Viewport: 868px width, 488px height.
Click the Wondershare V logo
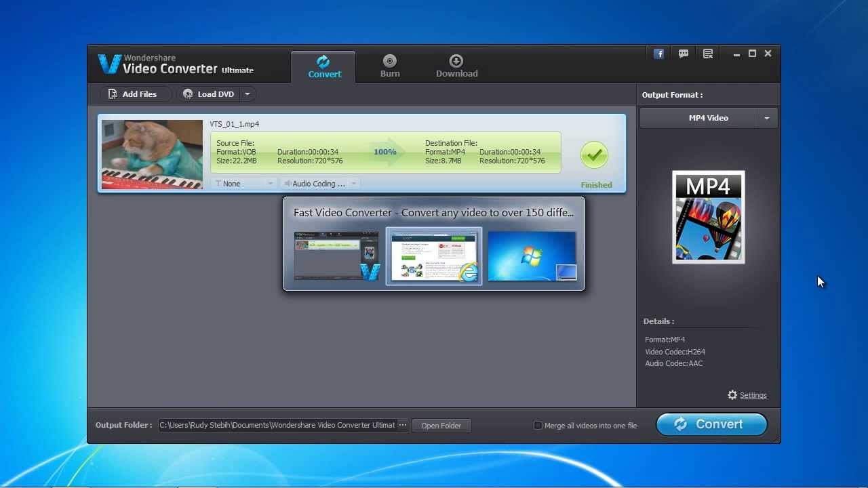[109, 64]
